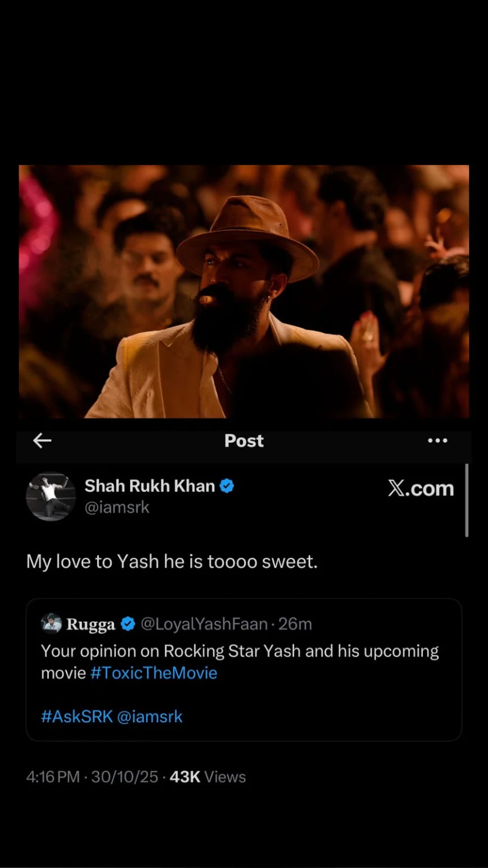Open the quoted post question text

click(x=240, y=651)
